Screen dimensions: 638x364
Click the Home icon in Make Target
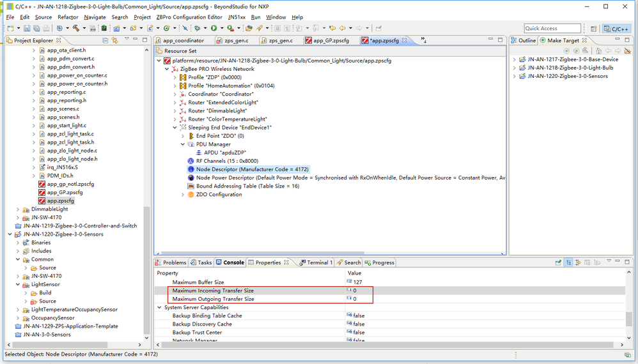pos(598,51)
